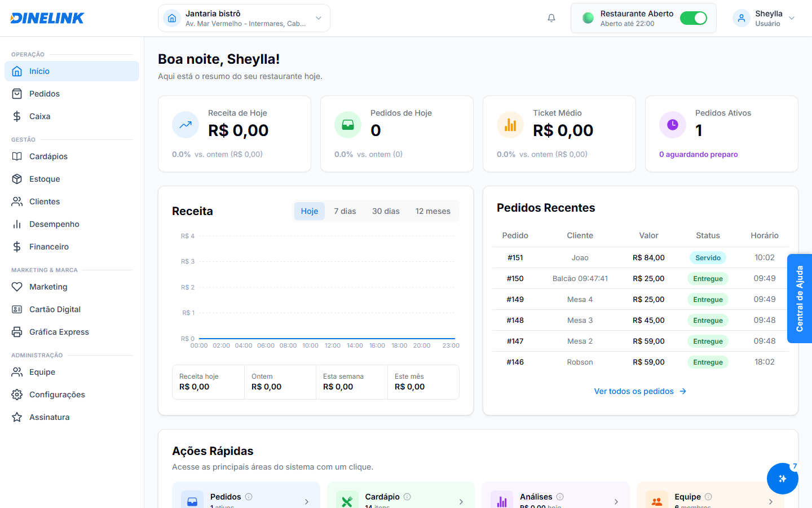This screenshot has height=508, width=812.
Task: Click info icon next to Análises quick action
Action: point(560,497)
